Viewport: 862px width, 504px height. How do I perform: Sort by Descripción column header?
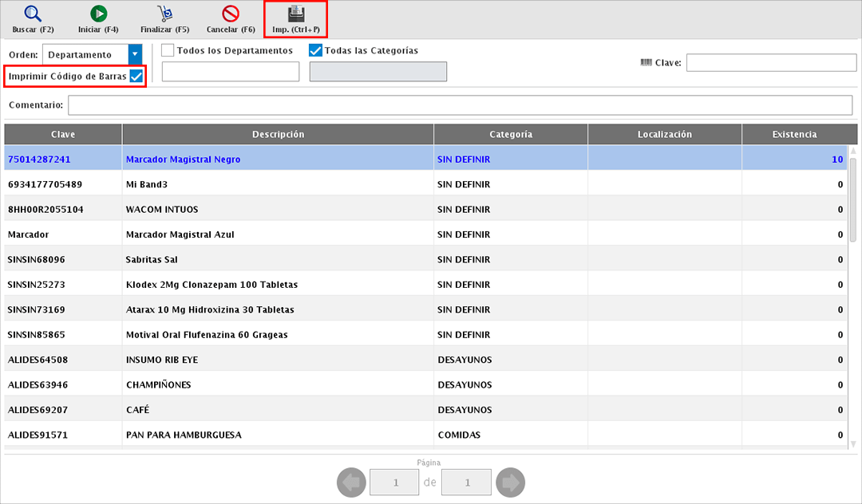[278, 135]
